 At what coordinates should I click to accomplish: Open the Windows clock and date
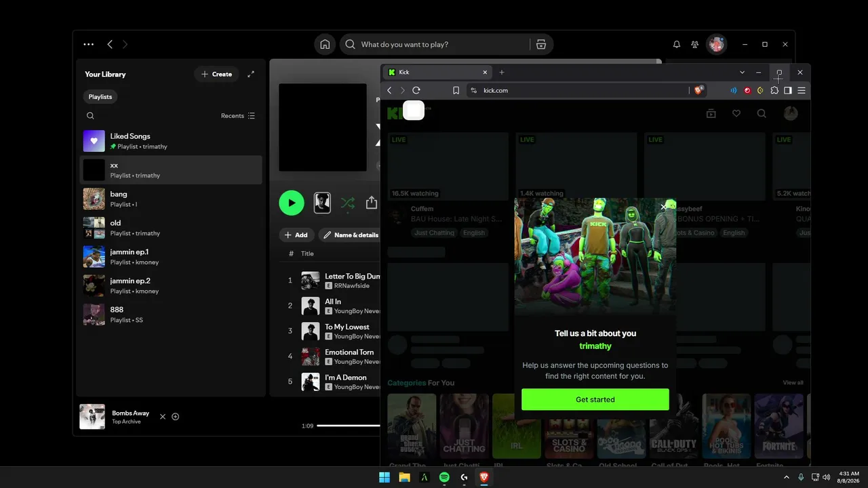click(x=849, y=477)
